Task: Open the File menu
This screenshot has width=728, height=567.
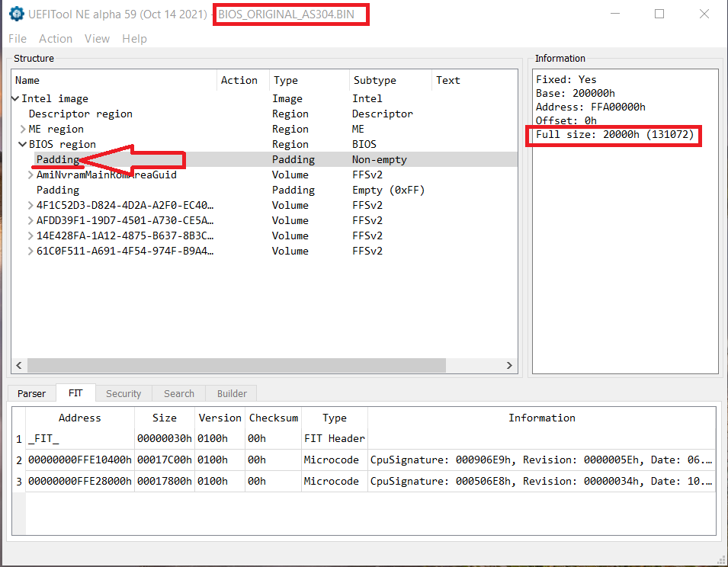Action: (x=18, y=39)
